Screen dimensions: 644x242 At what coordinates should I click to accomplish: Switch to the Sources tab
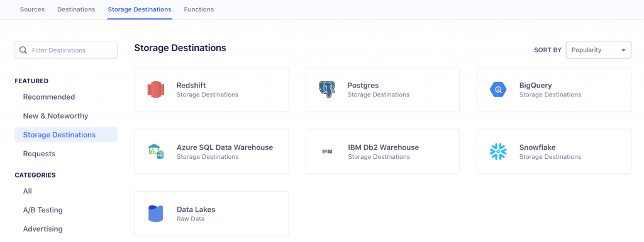(x=32, y=9)
